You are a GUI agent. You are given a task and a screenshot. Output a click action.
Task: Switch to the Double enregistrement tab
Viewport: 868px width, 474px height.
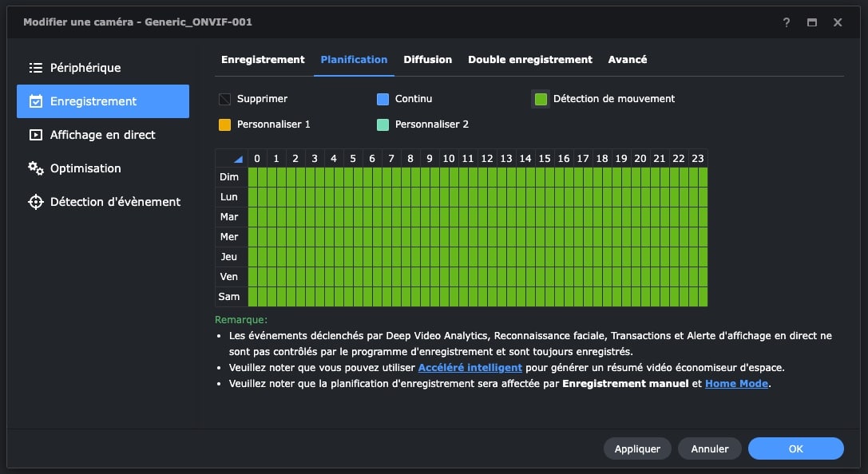point(529,60)
